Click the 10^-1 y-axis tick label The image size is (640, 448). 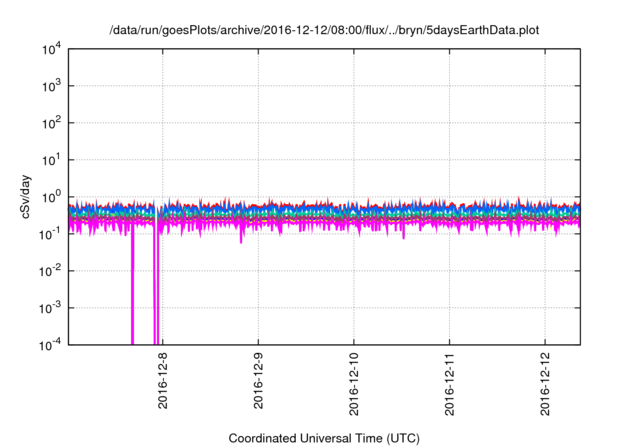[50, 234]
